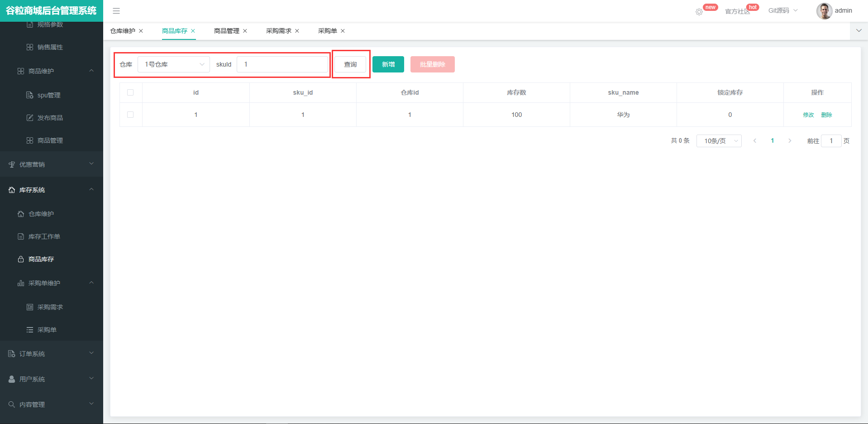Click the hamburger menu collapse icon

[116, 11]
